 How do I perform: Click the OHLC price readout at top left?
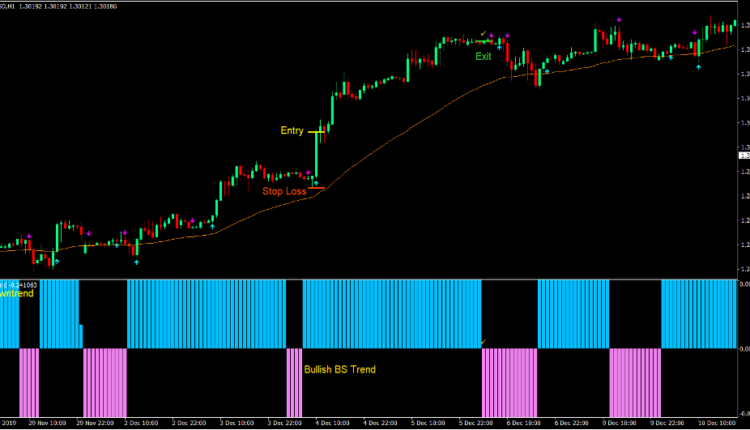point(60,5)
